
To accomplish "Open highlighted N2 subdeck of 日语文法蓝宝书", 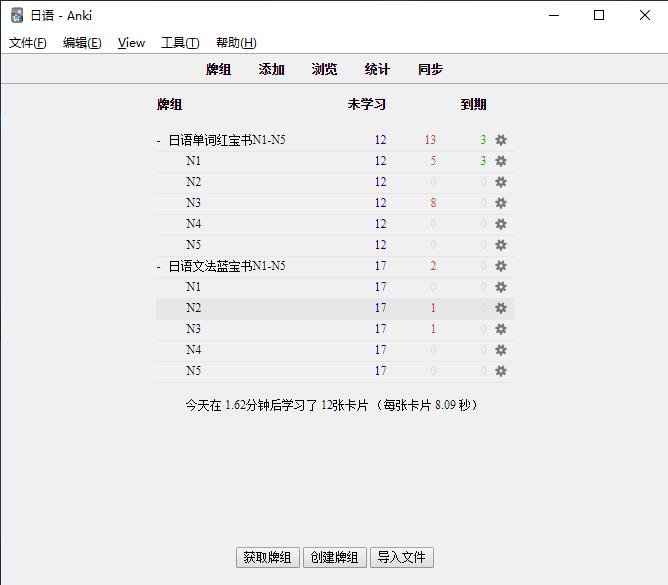I will tap(193, 308).
